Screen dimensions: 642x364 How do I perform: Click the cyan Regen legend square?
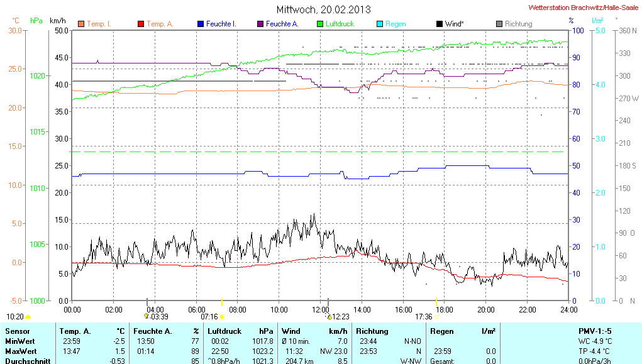380,24
